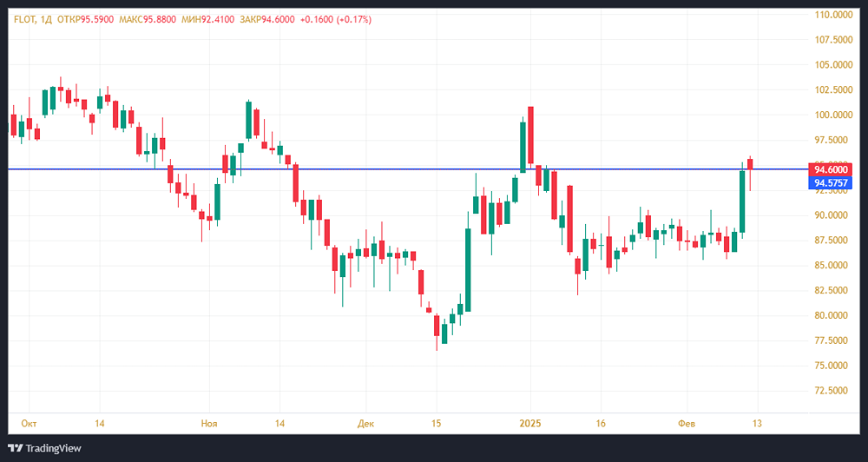Image resolution: width=868 pixels, height=462 pixels.
Task: Click the Ноя date axis label
Action: point(209,424)
